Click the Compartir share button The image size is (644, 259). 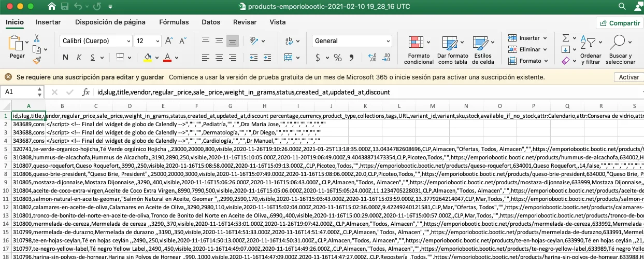coord(619,23)
